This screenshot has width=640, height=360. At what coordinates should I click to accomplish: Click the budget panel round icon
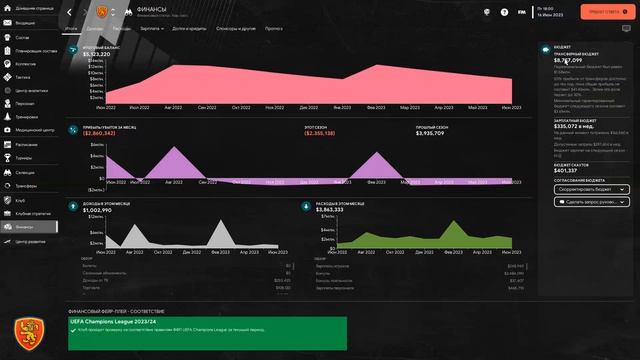click(546, 49)
